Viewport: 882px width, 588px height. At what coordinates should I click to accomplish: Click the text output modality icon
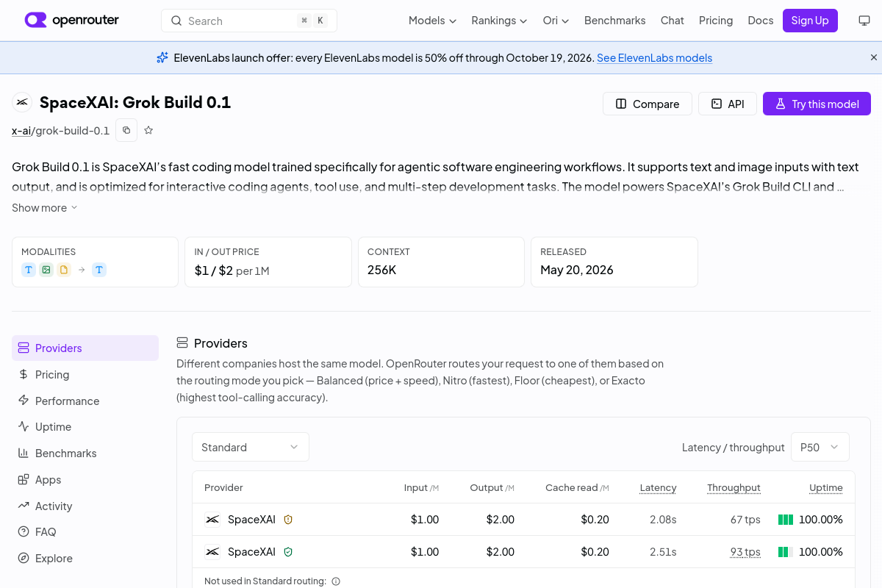(x=99, y=270)
